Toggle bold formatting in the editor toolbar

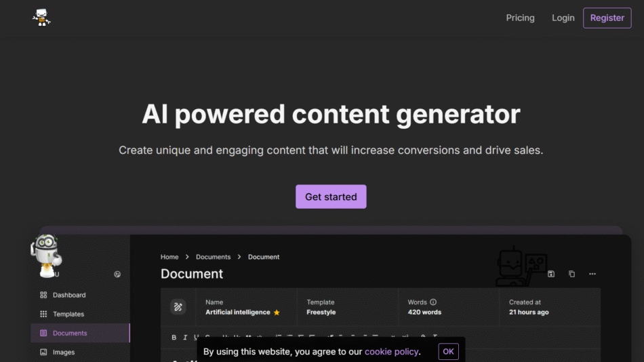click(174, 337)
